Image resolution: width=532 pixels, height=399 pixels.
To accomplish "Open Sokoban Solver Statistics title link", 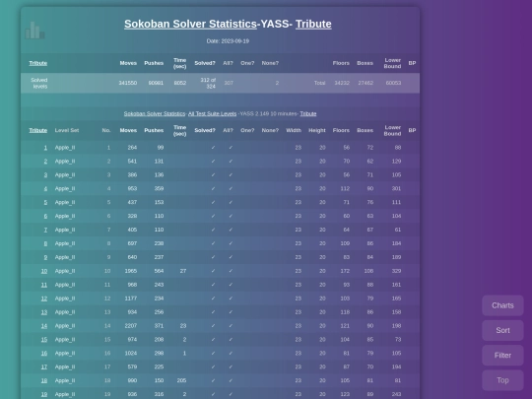I will pyautogui.click(x=190, y=24).
